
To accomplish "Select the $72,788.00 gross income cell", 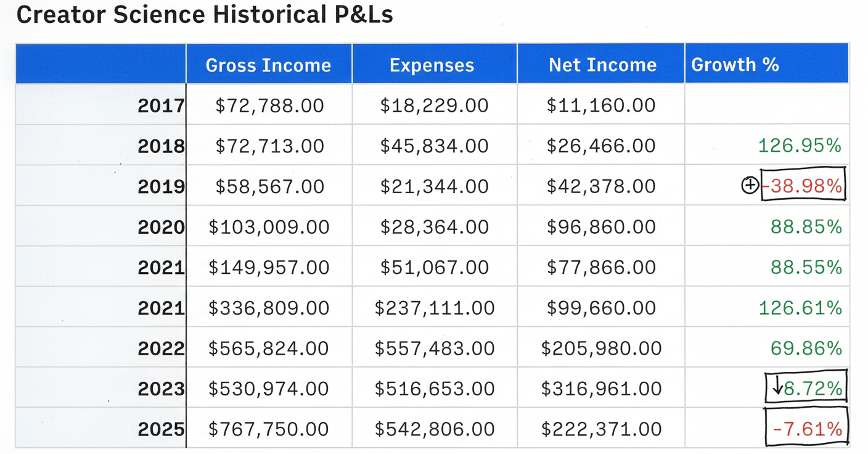I will coord(269,105).
